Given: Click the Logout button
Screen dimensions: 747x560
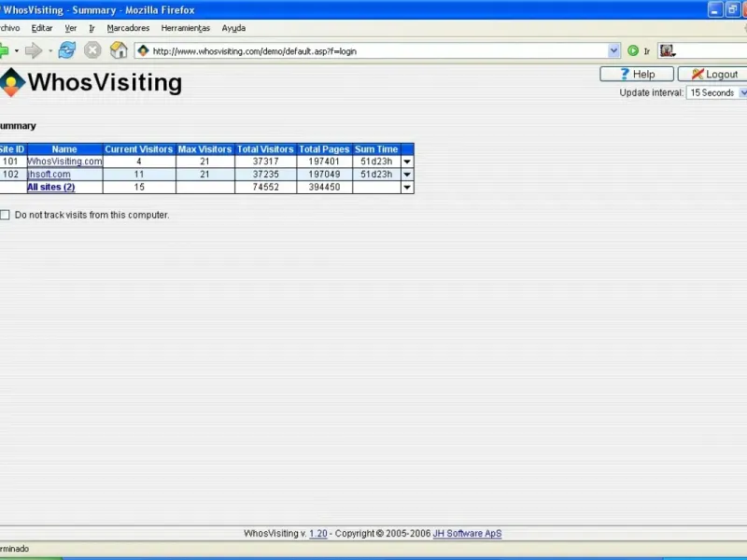Looking at the screenshot, I should click(x=712, y=75).
